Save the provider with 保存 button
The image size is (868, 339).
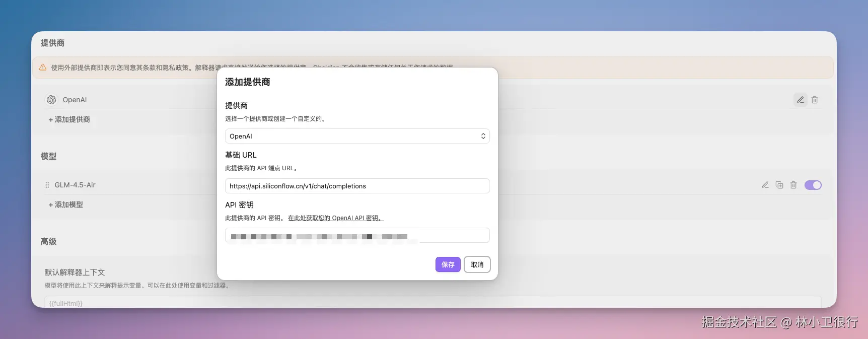pyautogui.click(x=448, y=264)
